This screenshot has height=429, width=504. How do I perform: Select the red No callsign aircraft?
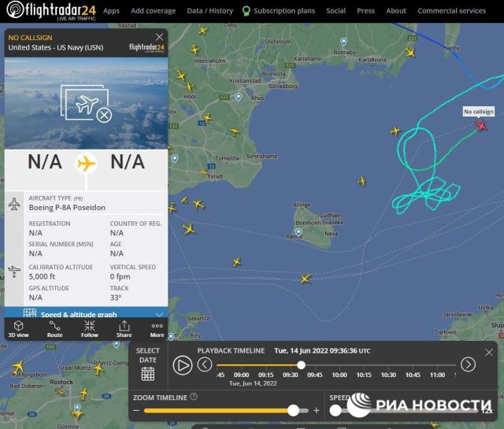pos(481,125)
